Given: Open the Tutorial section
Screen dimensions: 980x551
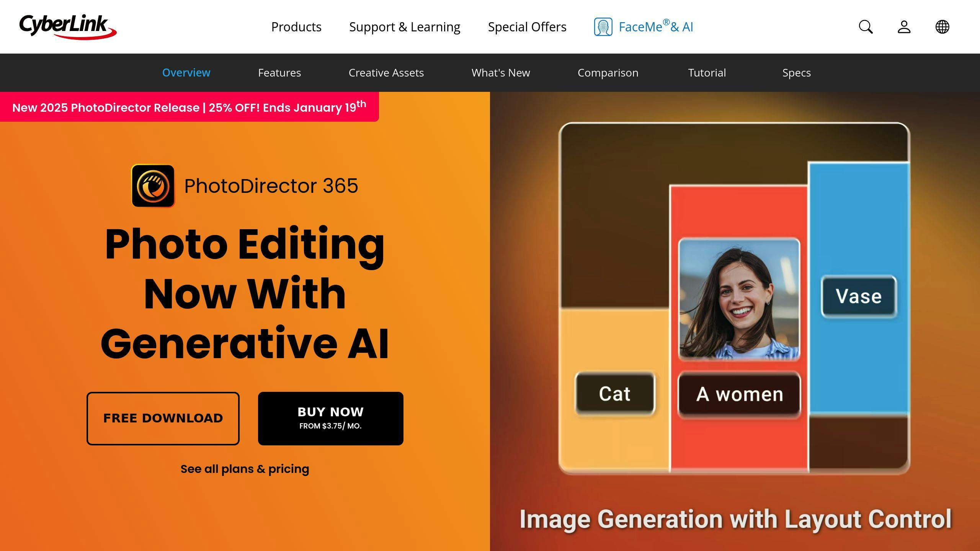Looking at the screenshot, I should [x=707, y=72].
